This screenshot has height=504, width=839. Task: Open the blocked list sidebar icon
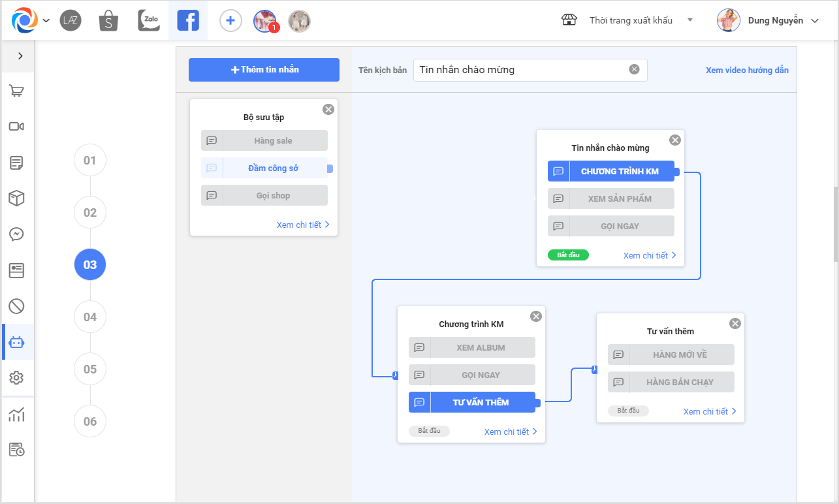pyautogui.click(x=17, y=306)
